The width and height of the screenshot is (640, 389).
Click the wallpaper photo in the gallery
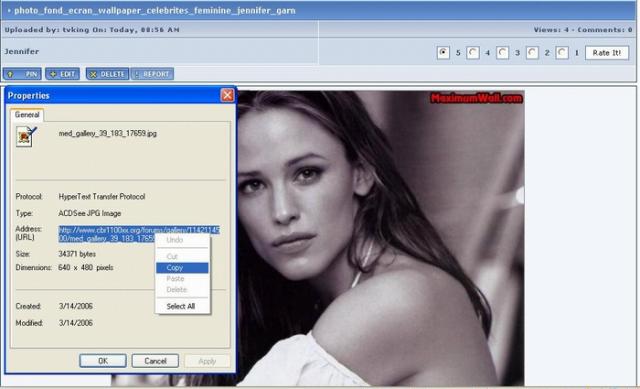[380, 238]
